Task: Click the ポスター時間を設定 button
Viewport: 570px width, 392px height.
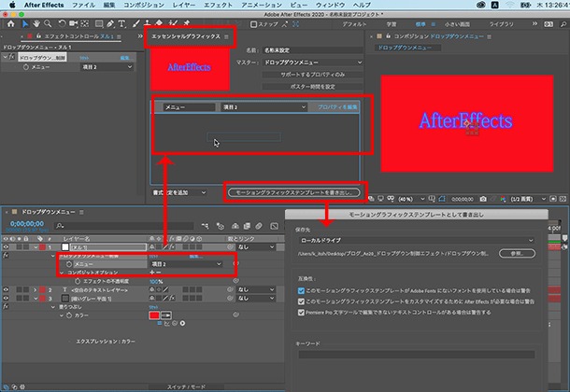Action: 313,87
